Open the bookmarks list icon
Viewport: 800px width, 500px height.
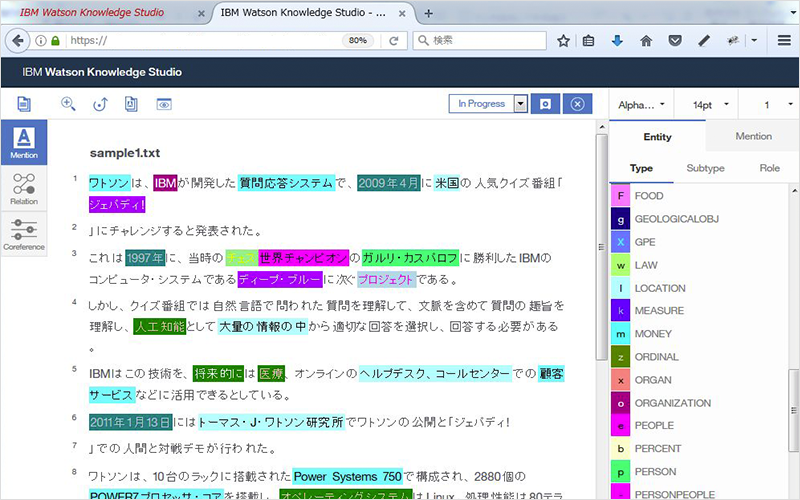point(588,40)
